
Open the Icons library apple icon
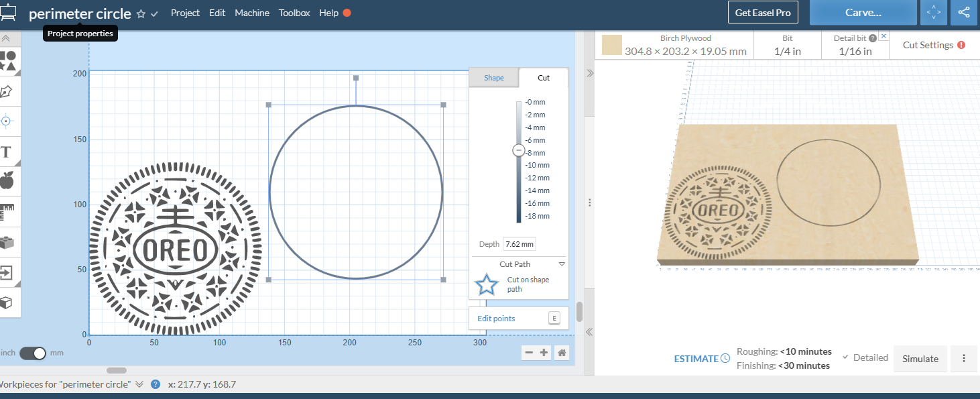pos(7,181)
